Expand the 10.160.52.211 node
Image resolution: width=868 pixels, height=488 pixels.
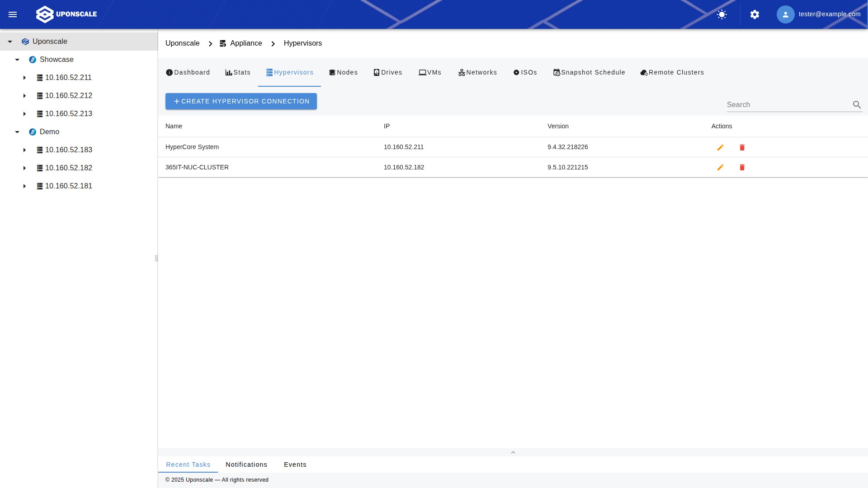[x=24, y=78]
